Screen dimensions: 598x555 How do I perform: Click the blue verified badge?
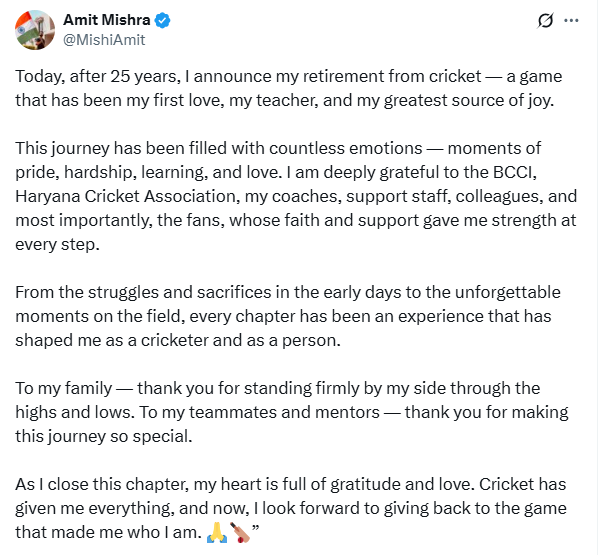tap(162, 20)
